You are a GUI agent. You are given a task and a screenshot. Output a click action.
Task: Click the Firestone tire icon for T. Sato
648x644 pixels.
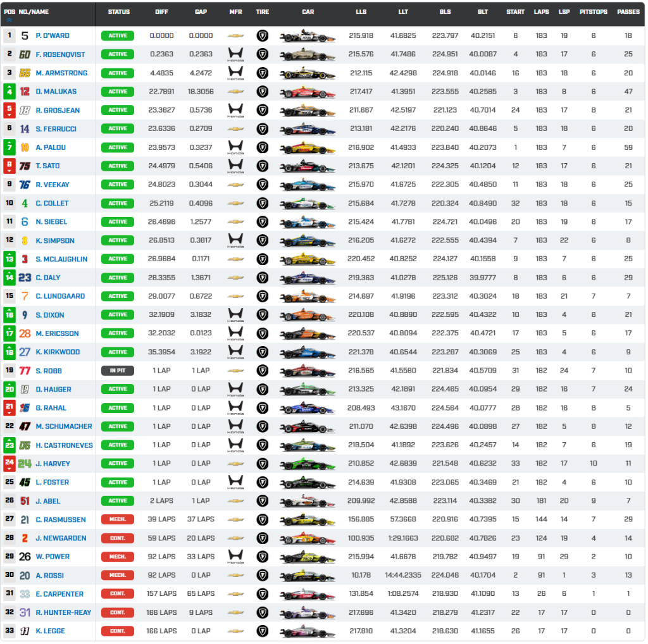coord(263,166)
